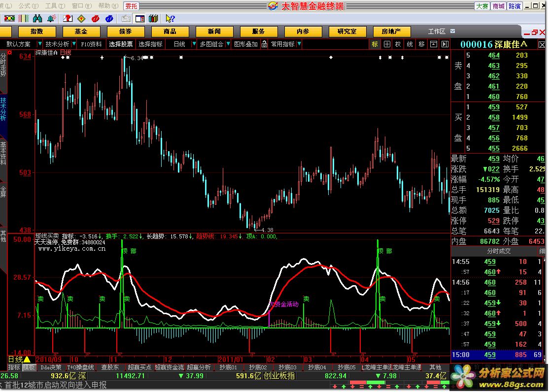The image size is (549, 392).
Task: Click the crosshair grid square icon
Action: click(x=387, y=44)
